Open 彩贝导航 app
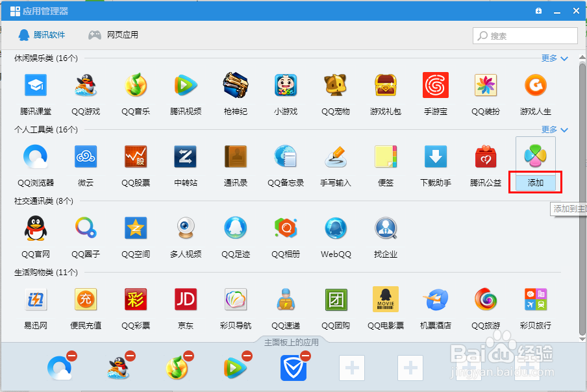 [236, 299]
